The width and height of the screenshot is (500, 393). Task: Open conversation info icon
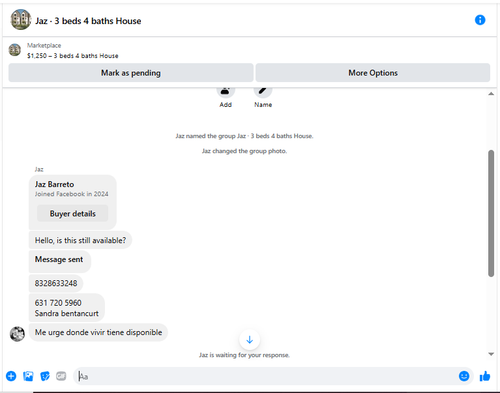pyautogui.click(x=480, y=20)
